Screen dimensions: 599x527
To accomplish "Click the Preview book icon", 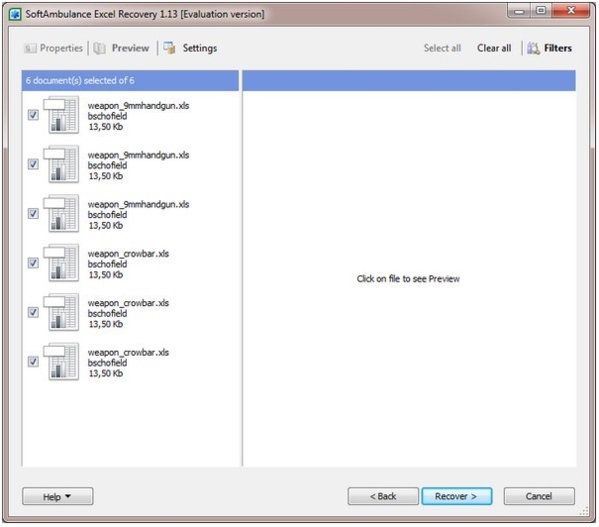I will [x=100, y=48].
